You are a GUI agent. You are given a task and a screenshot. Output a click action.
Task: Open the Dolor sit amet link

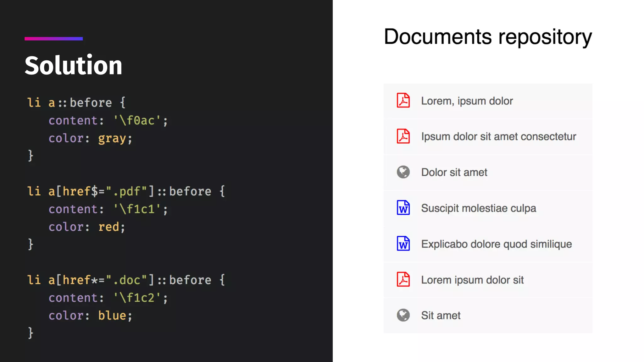(454, 173)
